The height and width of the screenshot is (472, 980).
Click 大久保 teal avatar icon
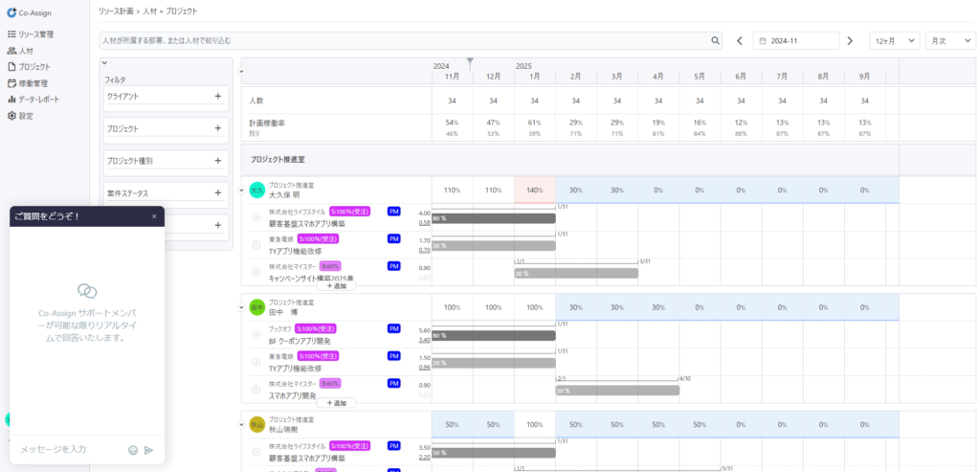[256, 190]
